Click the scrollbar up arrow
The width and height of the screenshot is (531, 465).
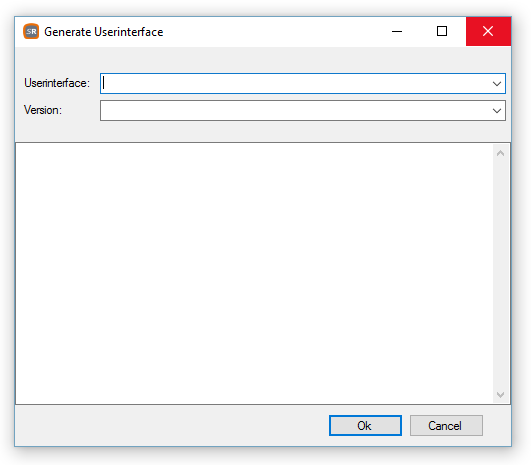coord(501,153)
